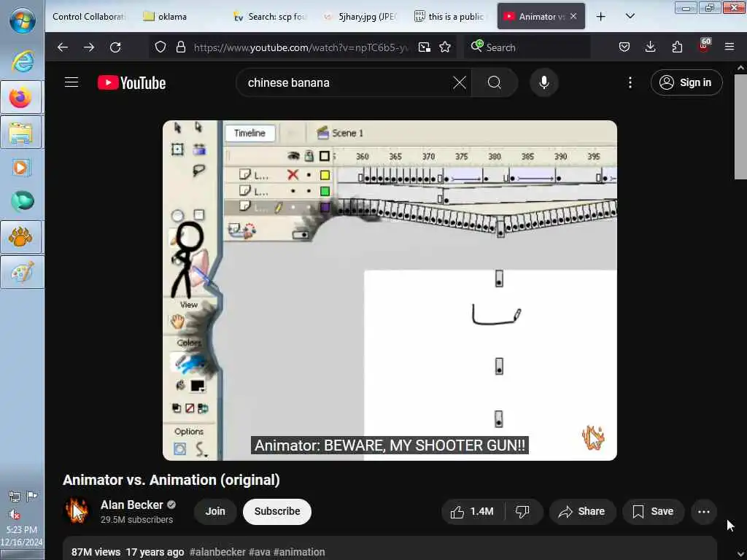Click the #alanbecker hashtag
747x560 pixels.
217,553
